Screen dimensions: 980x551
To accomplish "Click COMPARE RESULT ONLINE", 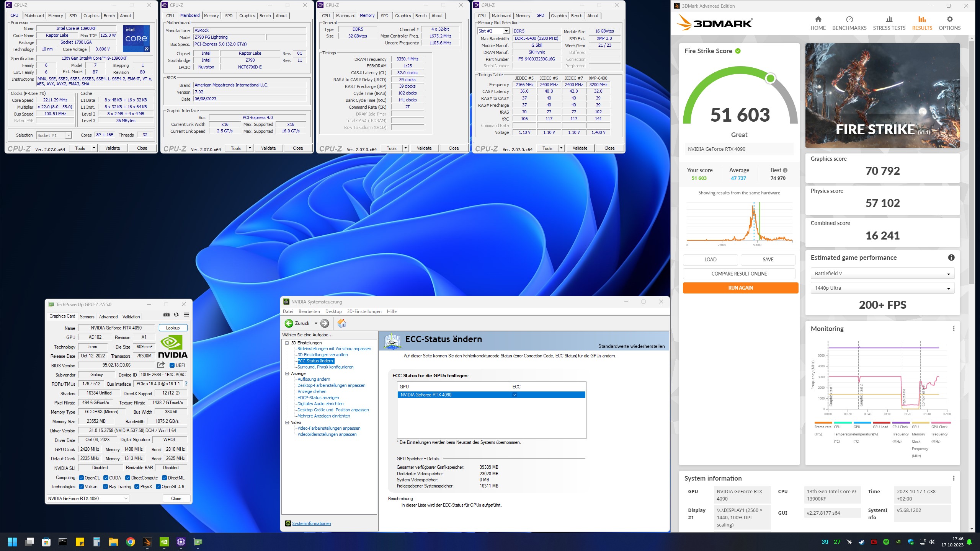I will pyautogui.click(x=739, y=274).
